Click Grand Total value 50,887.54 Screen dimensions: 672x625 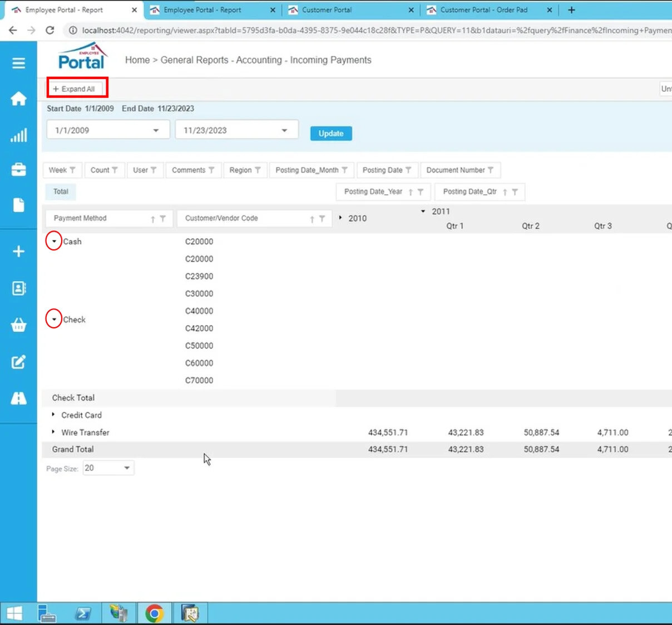pyautogui.click(x=541, y=449)
